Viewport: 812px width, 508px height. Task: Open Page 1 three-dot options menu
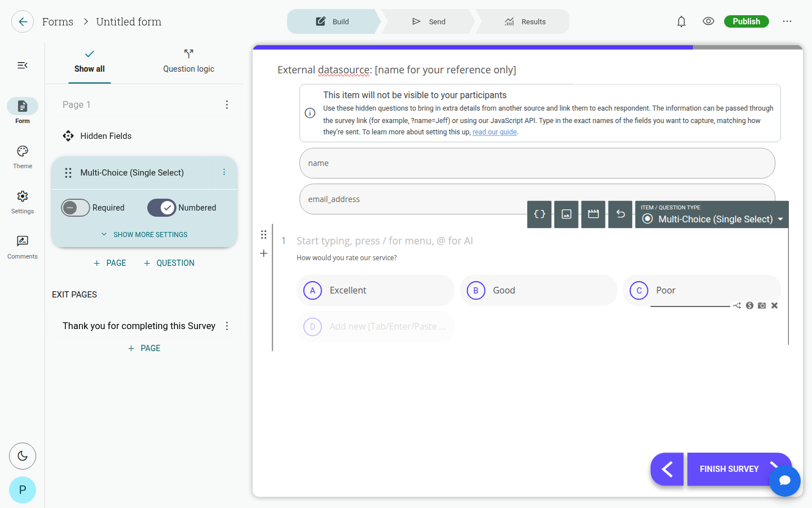coord(227,104)
